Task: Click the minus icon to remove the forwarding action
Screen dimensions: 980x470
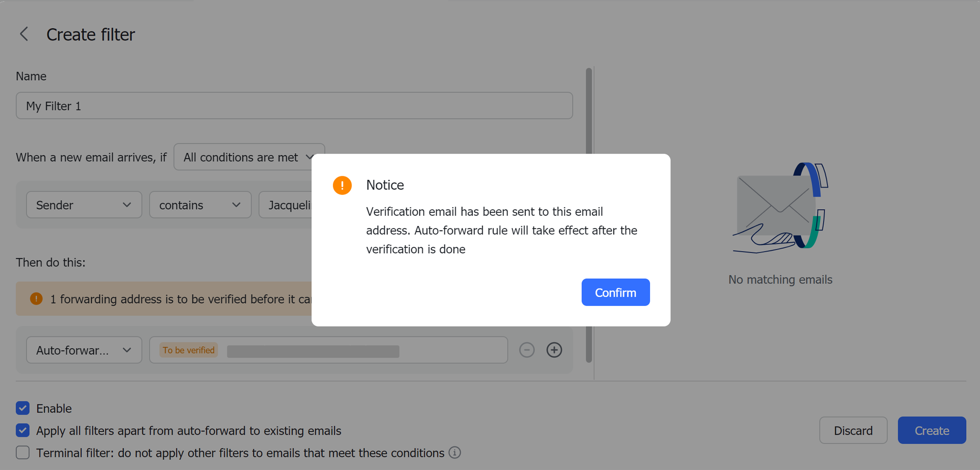Action: pos(527,350)
